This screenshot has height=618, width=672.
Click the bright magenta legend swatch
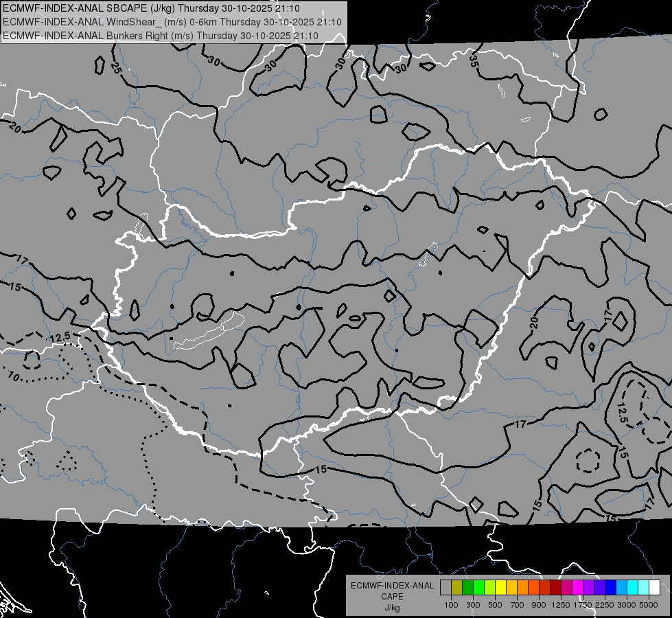click(x=578, y=587)
